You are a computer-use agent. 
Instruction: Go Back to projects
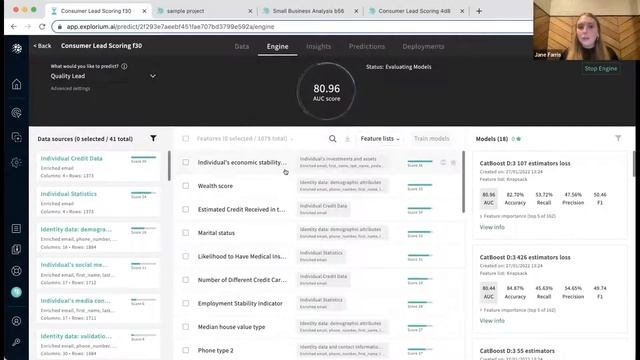coord(42,46)
